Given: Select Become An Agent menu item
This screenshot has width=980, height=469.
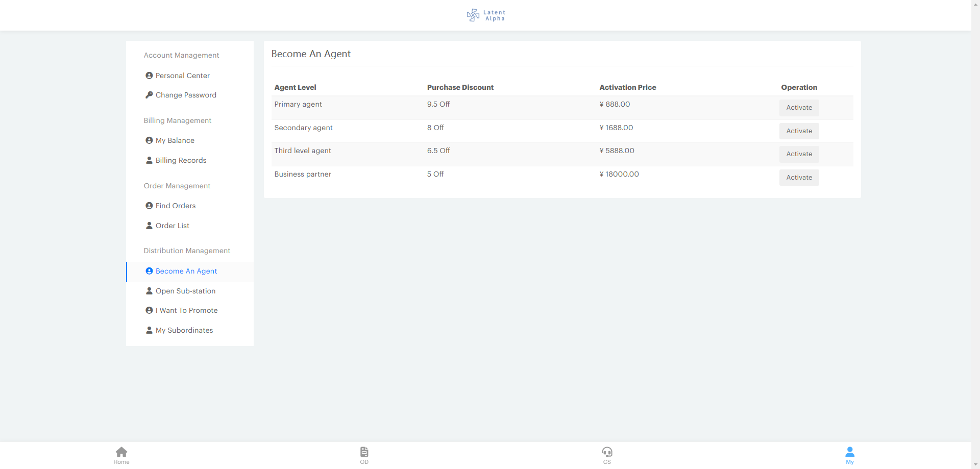Looking at the screenshot, I should pos(186,271).
